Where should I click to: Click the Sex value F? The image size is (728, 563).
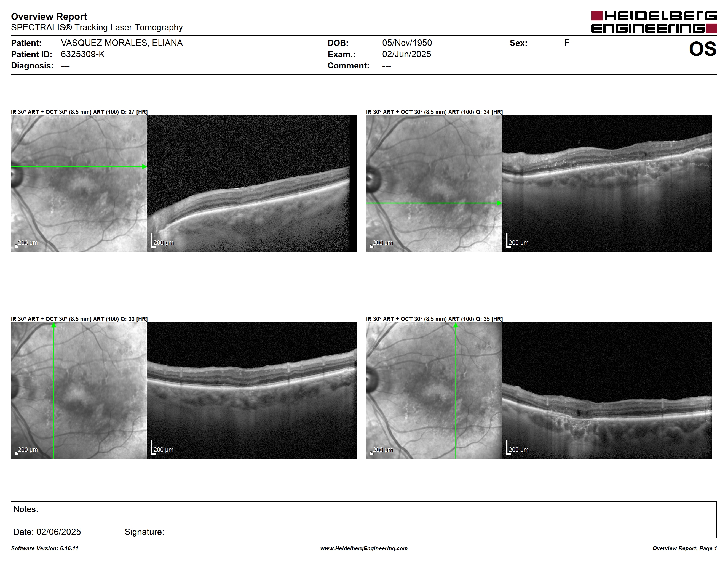tap(567, 43)
